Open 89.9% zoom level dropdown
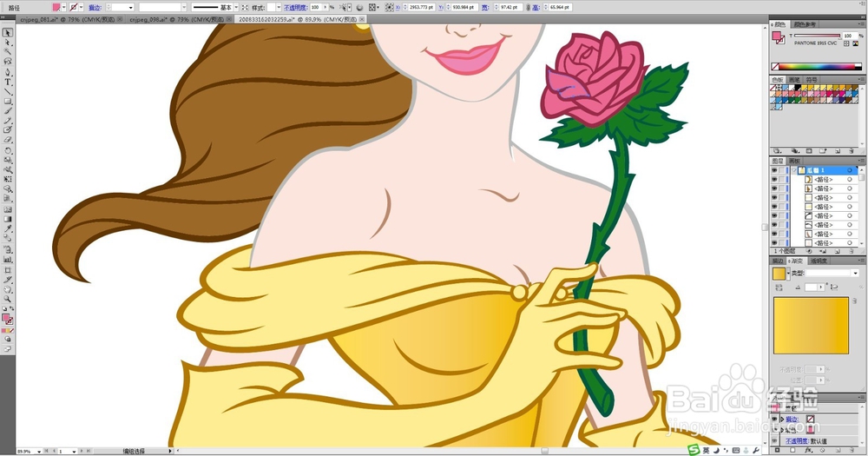The height and width of the screenshot is (456, 868). click(39, 452)
